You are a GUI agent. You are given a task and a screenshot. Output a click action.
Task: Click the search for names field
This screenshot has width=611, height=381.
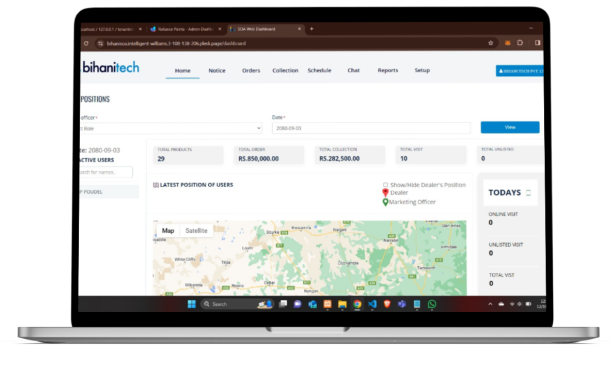click(106, 172)
